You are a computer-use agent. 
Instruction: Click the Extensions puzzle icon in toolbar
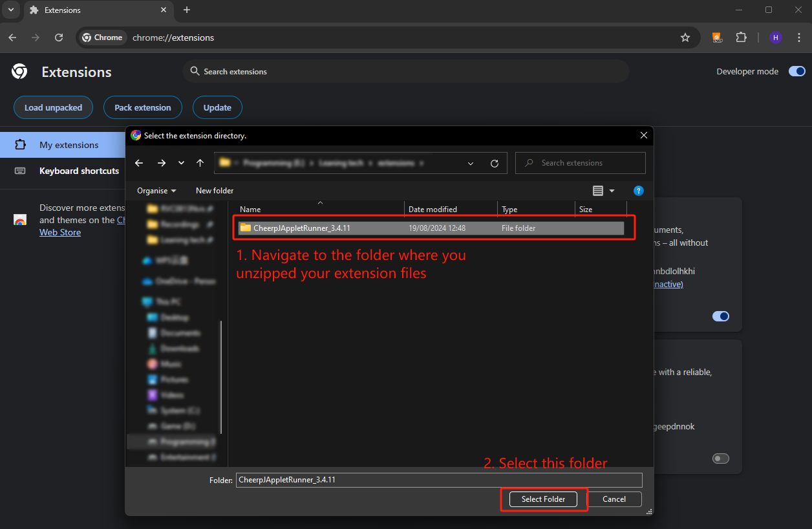pyautogui.click(x=741, y=38)
